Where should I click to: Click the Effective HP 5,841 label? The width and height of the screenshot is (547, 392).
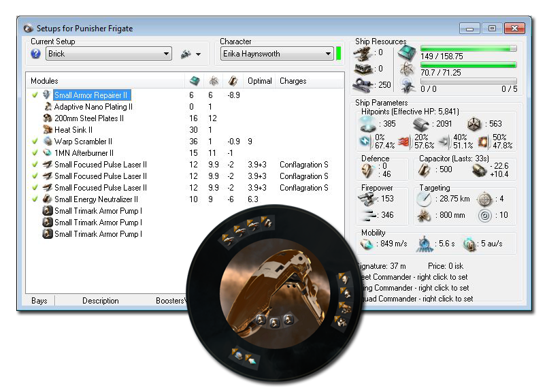[x=410, y=112]
